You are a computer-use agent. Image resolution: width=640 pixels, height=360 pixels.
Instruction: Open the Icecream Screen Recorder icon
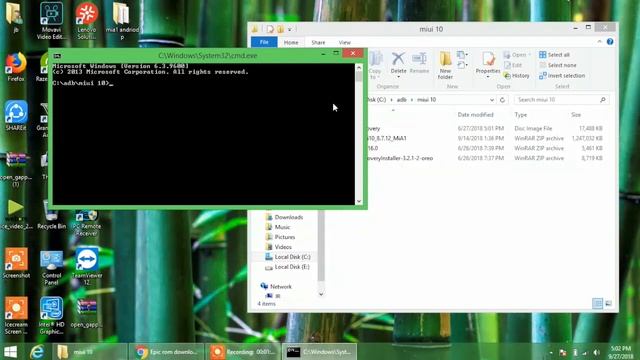click(16, 316)
